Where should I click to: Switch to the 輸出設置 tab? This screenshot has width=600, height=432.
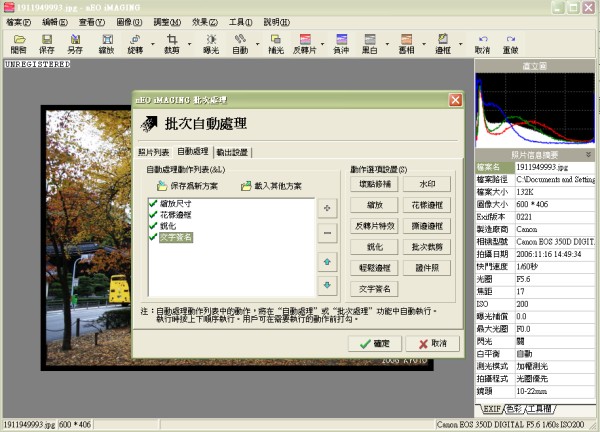tap(232, 152)
